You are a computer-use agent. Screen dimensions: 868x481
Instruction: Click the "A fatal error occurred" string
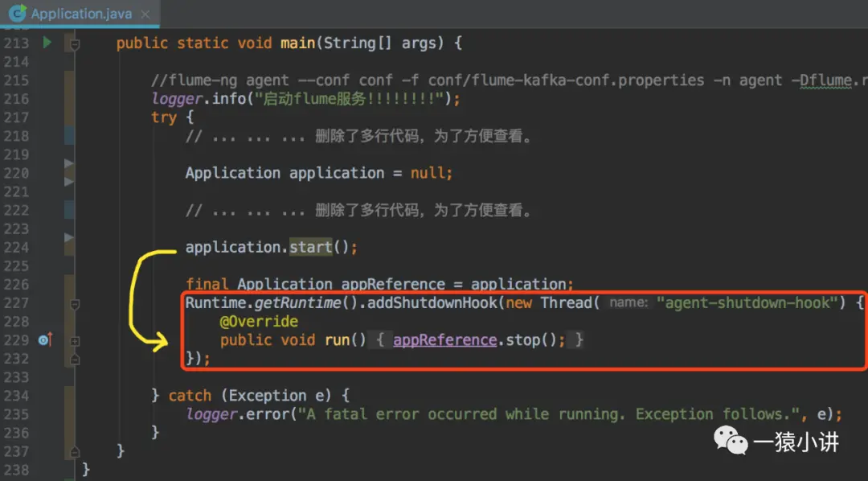[x=547, y=414]
